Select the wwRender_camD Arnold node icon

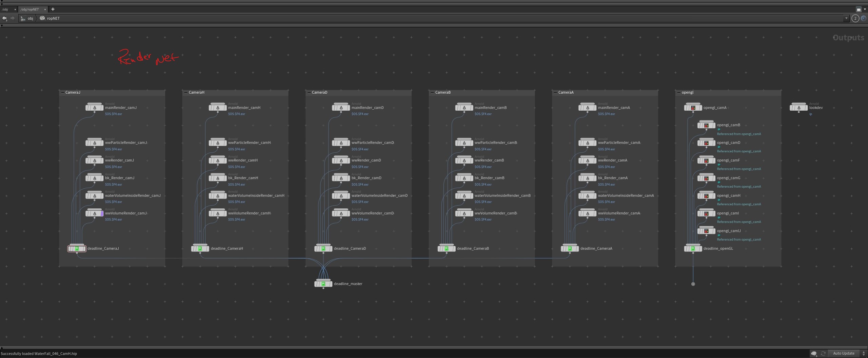pyautogui.click(x=341, y=161)
